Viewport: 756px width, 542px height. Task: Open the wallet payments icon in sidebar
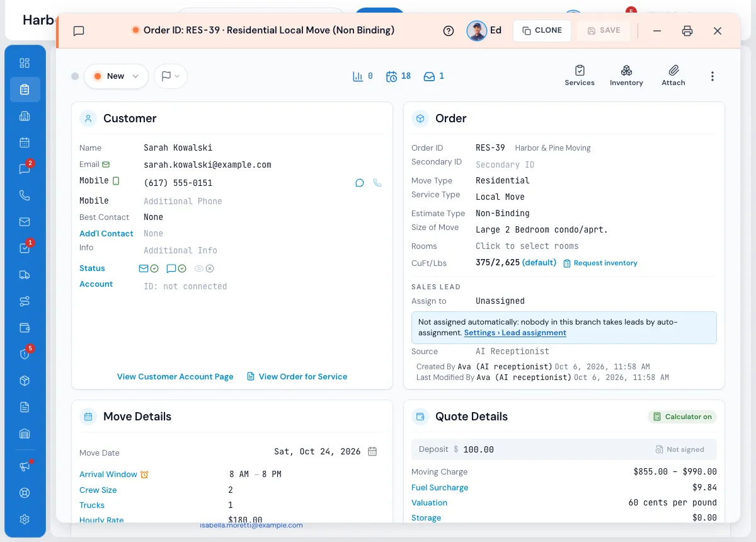click(25, 328)
